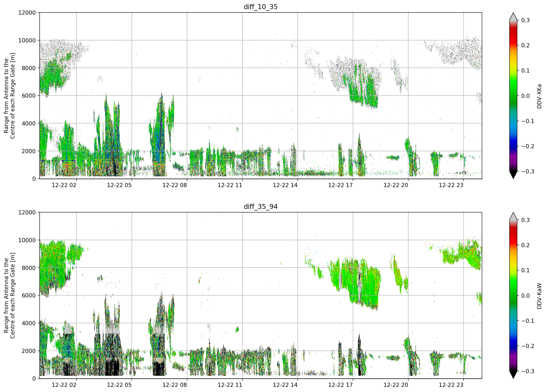Click the 12000 y-tick in diff_10_35
Screen dimensions: 546x392
[x=27, y=12]
